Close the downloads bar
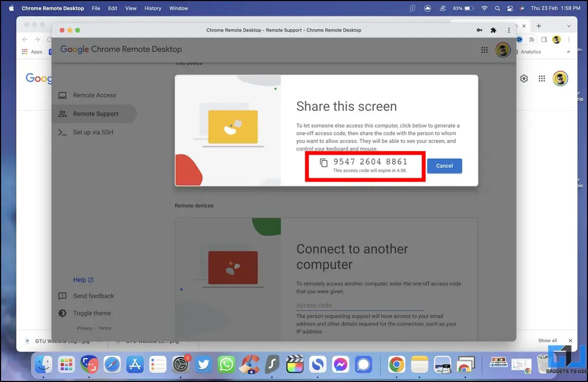This screenshot has height=382, width=588. 571,340
